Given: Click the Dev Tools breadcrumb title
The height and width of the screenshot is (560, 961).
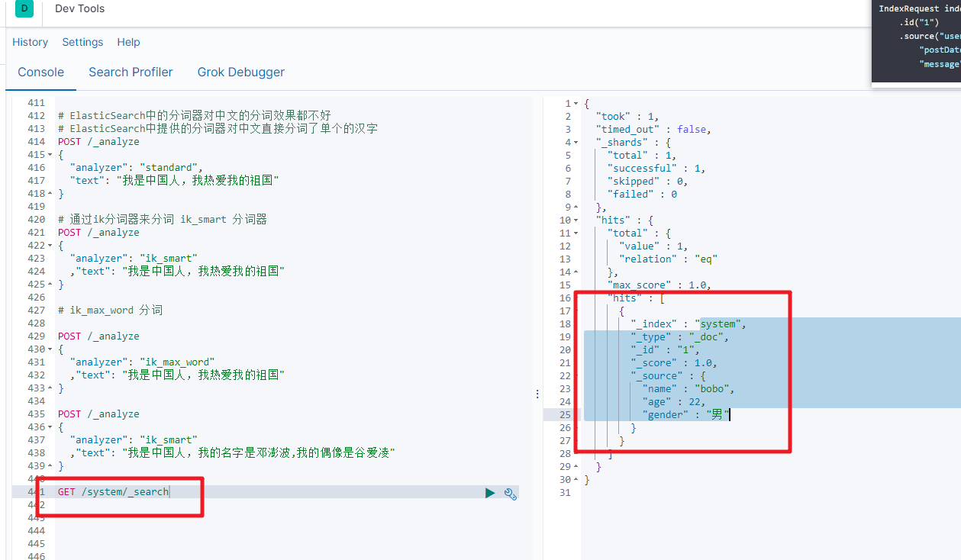Looking at the screenshot, I should click(80, 8).
